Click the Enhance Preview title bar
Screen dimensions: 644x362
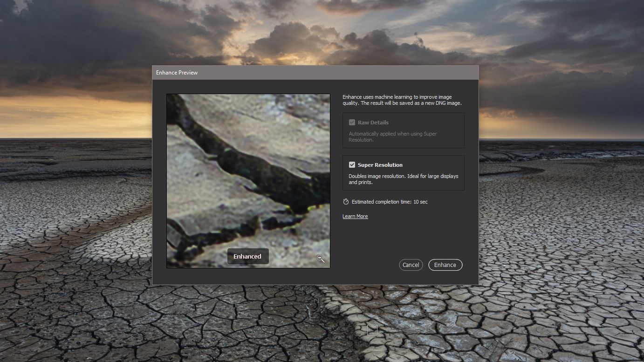pyautogui.click(x=315, y=73)
